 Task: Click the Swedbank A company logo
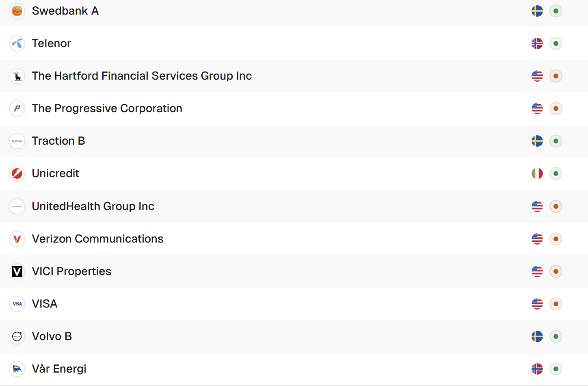[17, 11]
